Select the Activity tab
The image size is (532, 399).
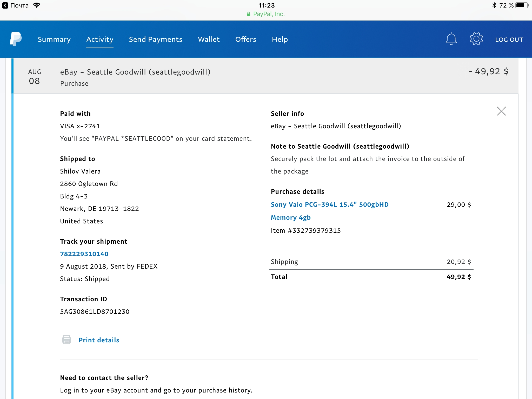pos(100,39)
